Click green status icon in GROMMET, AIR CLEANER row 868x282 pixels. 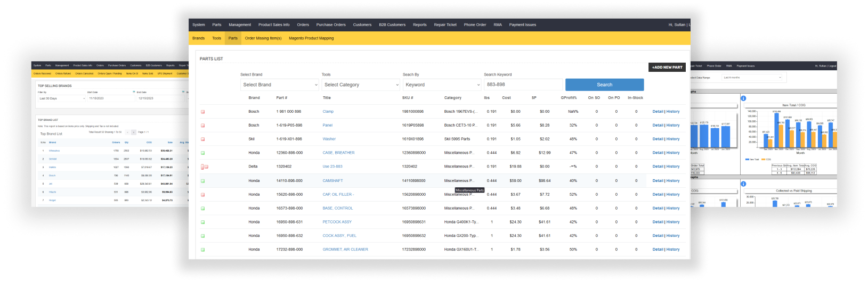click(x=202, y=250)
